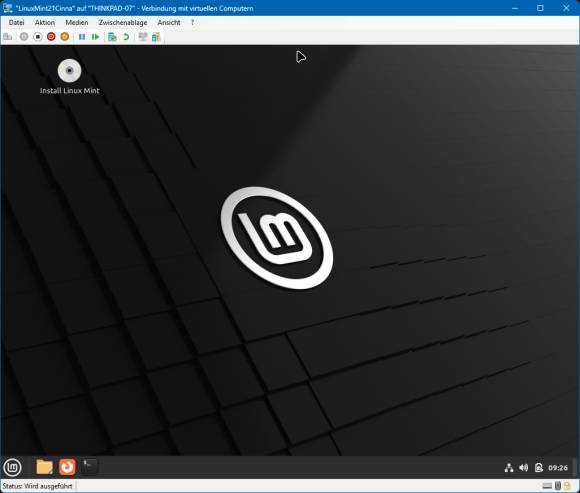
Task: Launch Firefox from the Mint panel
Action: (x=67, y=467)
